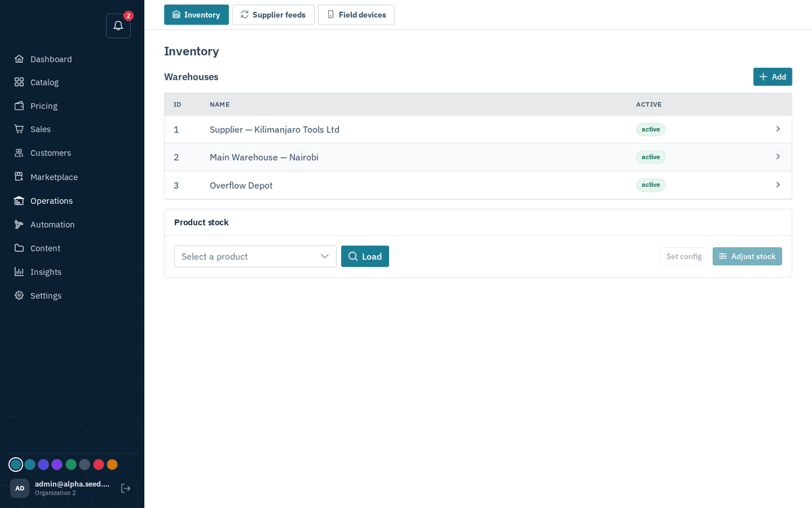Click "Overflow Depot" name
Screen dimensions: 812x508
coord(241,185)
